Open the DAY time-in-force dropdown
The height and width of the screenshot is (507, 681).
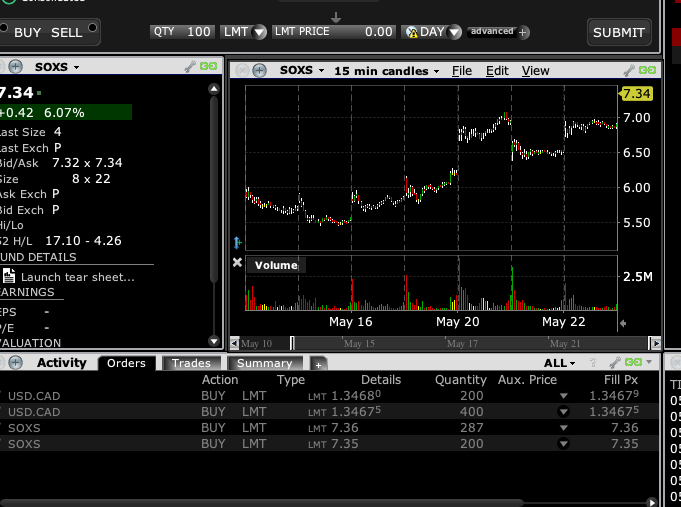(x=433, y=32)
